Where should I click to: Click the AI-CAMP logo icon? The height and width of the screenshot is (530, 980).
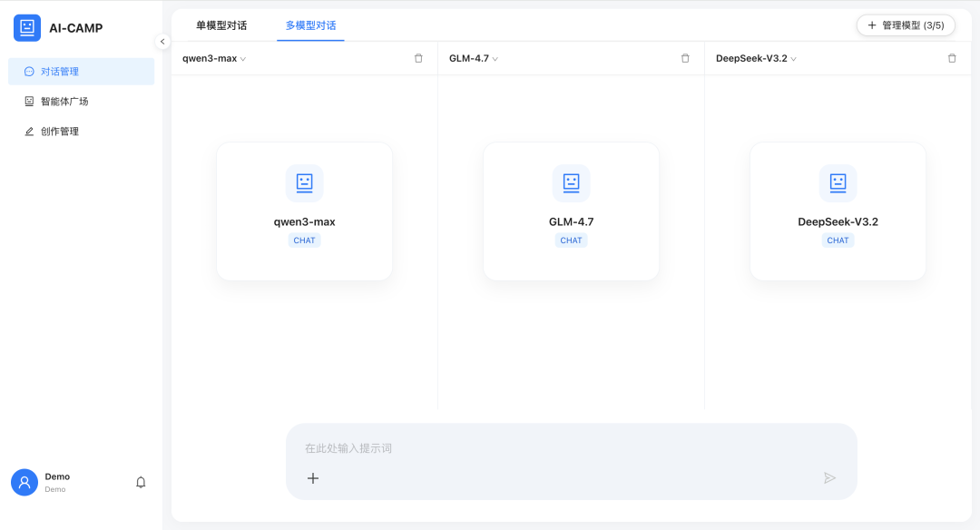pyautogui.click(x=27, y=28)
